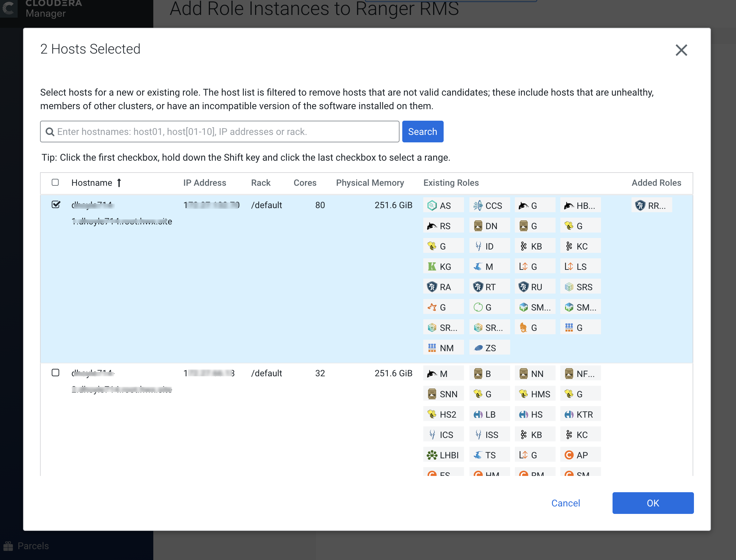Click the Ranger RA role icon
Viewport: 736px width, 560px height.
(x=432, y=287)
